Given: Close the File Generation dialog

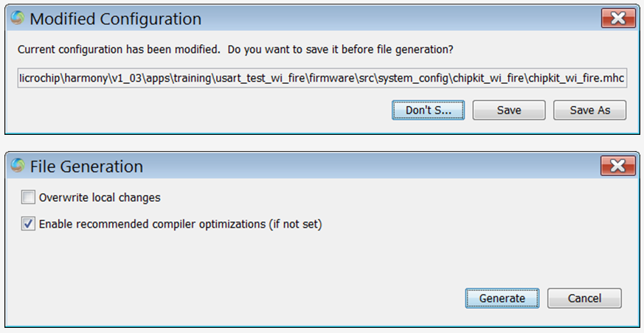Looking at the screenshot, I should 617,166.
